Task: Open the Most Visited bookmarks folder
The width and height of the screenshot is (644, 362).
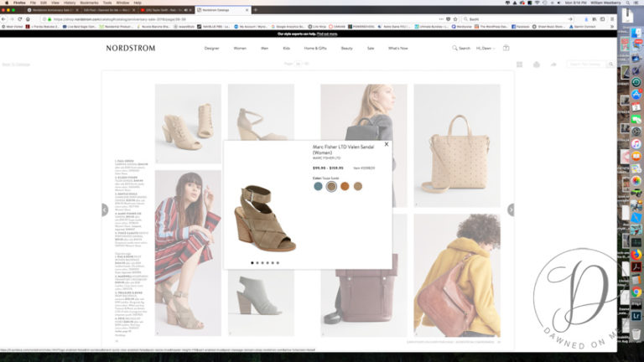Action: (13, 27)
